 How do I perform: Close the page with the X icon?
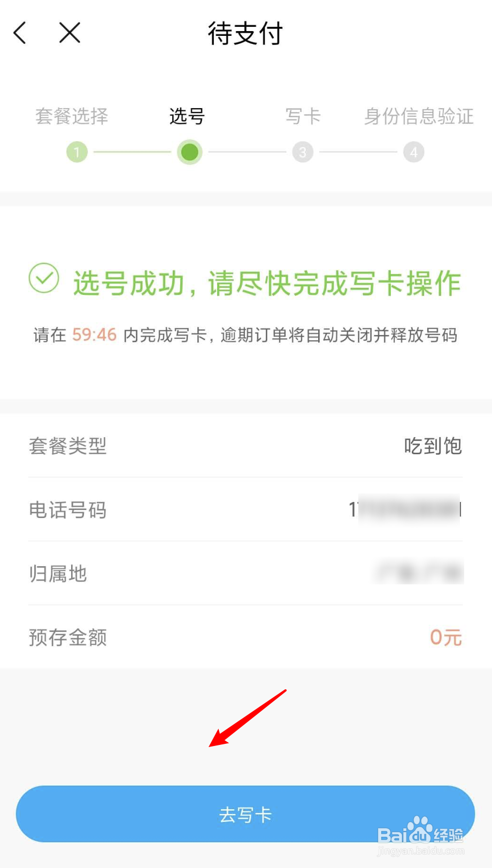point(70,33)
